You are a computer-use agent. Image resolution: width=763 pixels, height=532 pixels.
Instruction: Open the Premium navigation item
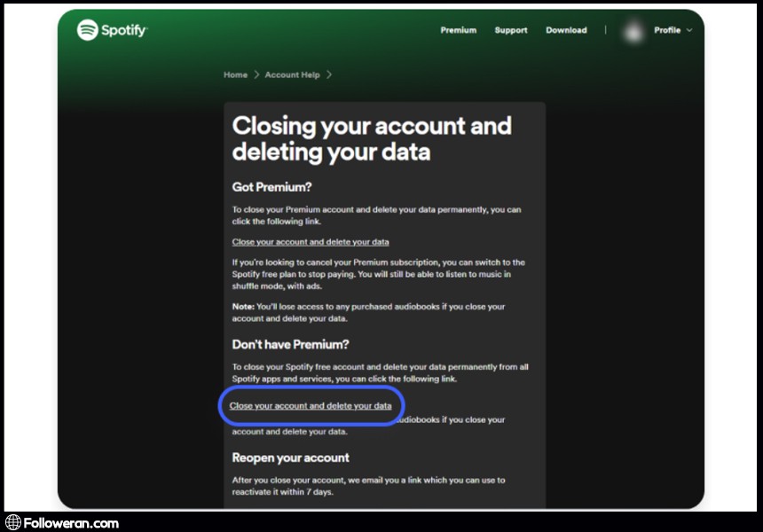[x=458, y=30]
